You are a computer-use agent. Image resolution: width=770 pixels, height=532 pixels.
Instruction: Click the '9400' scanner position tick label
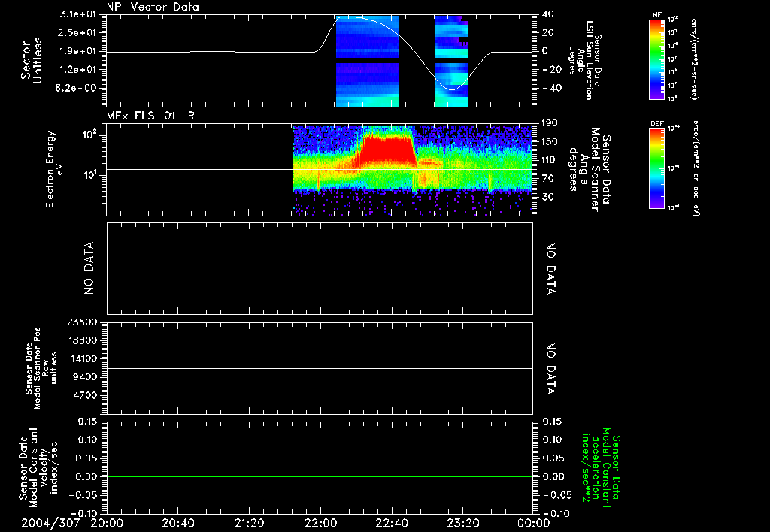pos(85,377)
